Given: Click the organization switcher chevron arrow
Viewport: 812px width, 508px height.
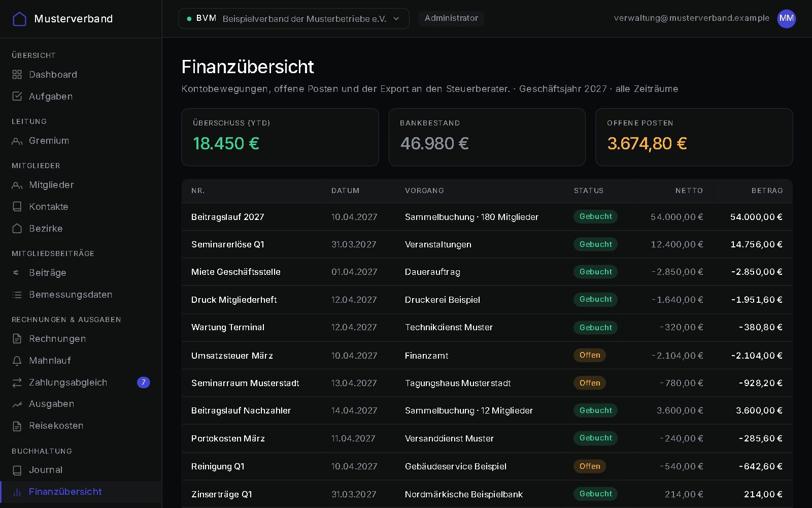Looking at the screenshot, I should [x=396, y=19].
